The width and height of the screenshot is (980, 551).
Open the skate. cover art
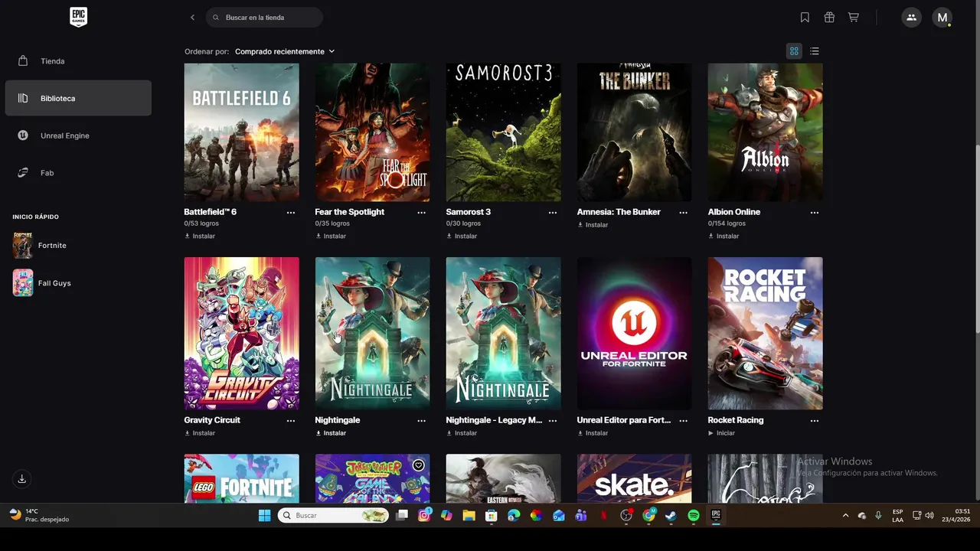[635, 479]
